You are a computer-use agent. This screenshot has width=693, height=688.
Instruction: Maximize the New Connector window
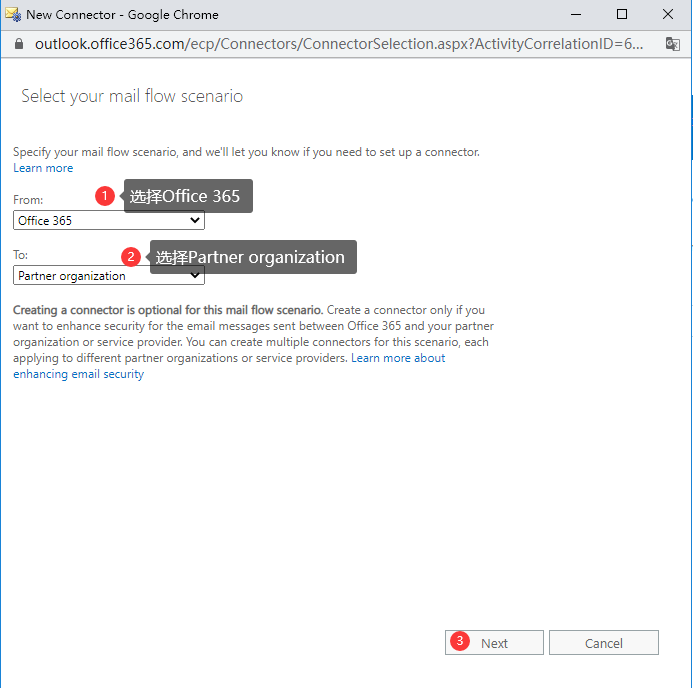[622, 15]
